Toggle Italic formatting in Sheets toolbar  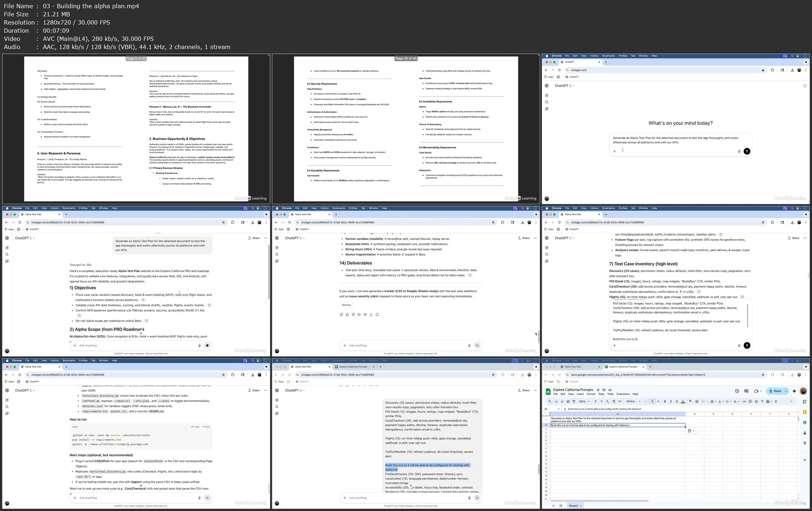pos(671,401)
